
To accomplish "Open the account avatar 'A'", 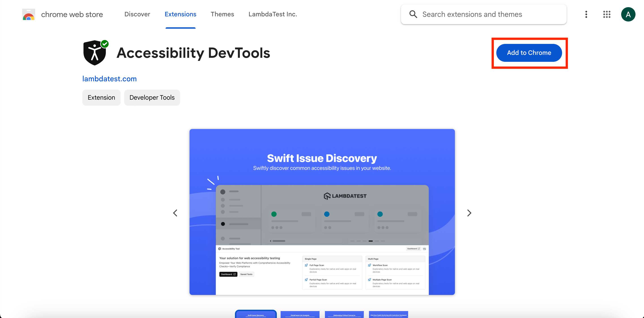I will click(x=628, y=14).
